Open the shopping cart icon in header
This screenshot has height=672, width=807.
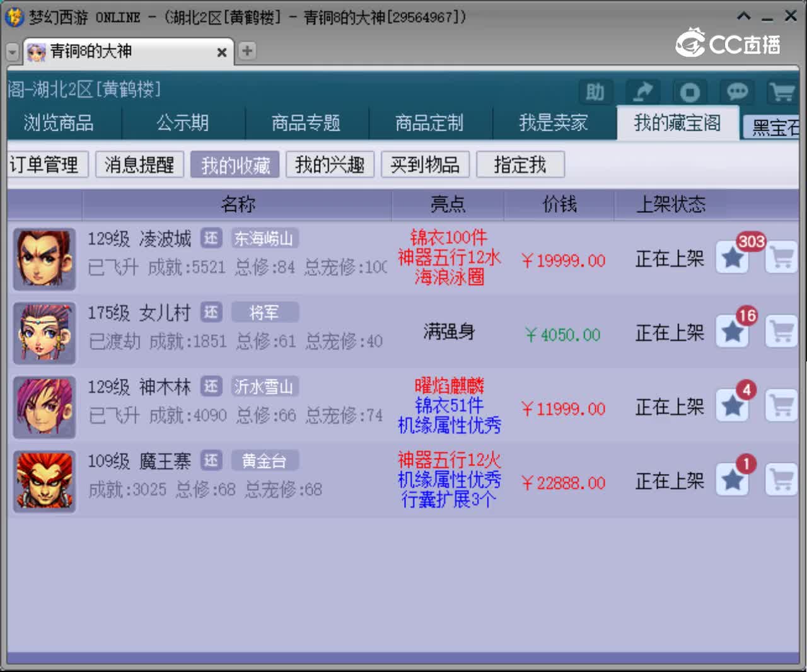tap(782, 93)
